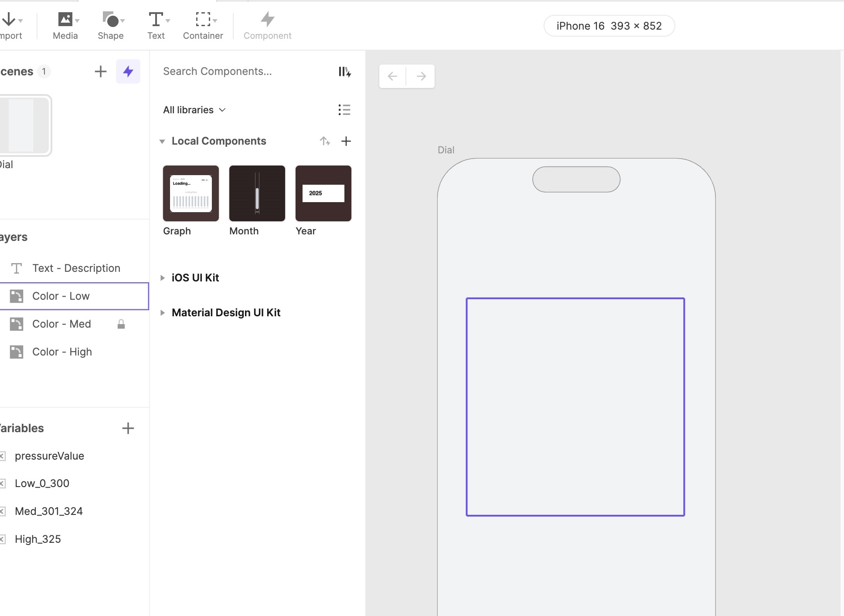Toggle the purple lightning components panel button

[x=128, y=71]
